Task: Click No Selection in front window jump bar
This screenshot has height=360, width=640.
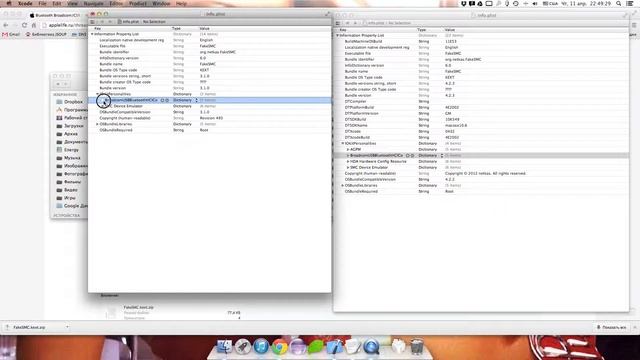Action: [x=154, y=22]
